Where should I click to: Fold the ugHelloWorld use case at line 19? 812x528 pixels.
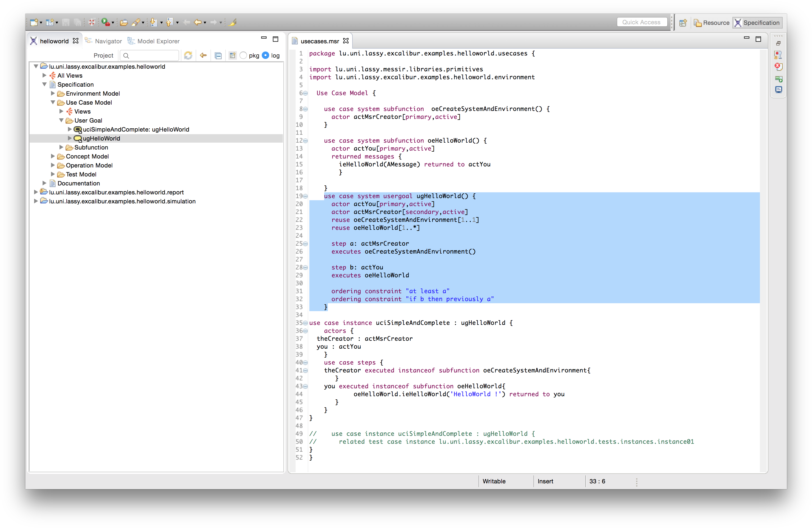coord(306,196)
